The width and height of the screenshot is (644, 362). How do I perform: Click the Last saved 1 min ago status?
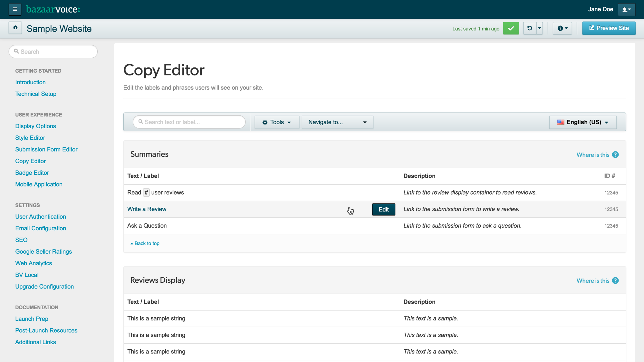(x=476, y=29)
